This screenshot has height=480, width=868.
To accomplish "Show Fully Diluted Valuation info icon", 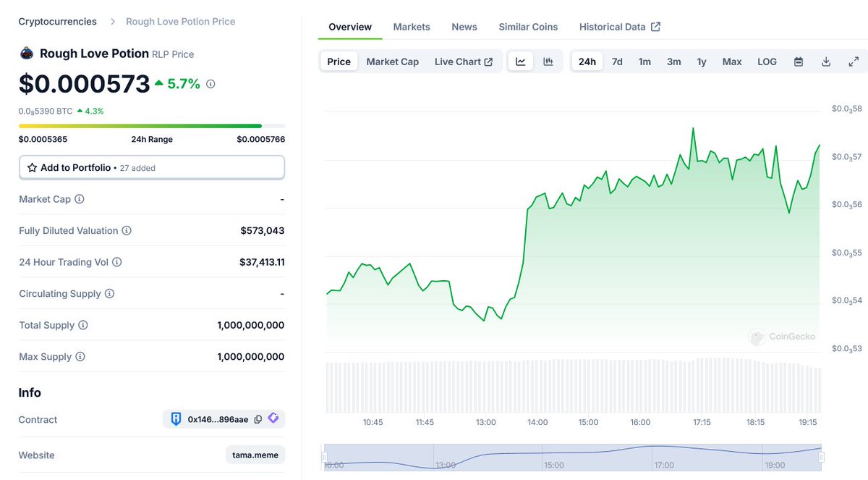I will 127,231.
